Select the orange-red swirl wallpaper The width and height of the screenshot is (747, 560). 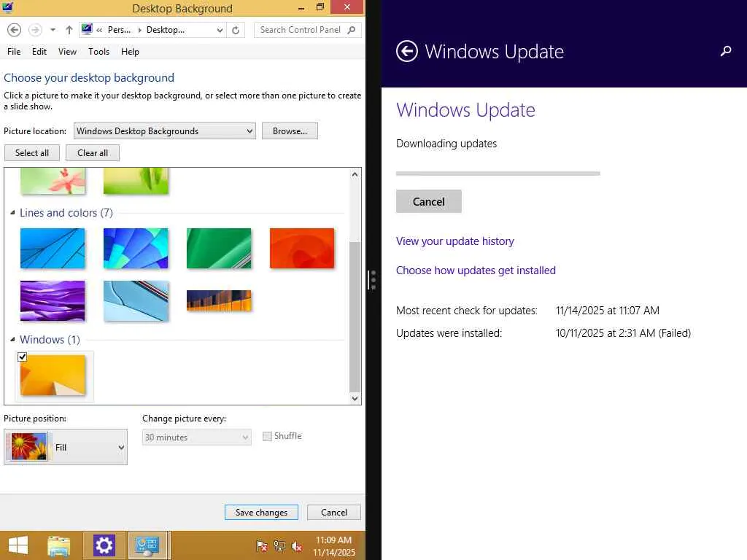tap(302, 248)
